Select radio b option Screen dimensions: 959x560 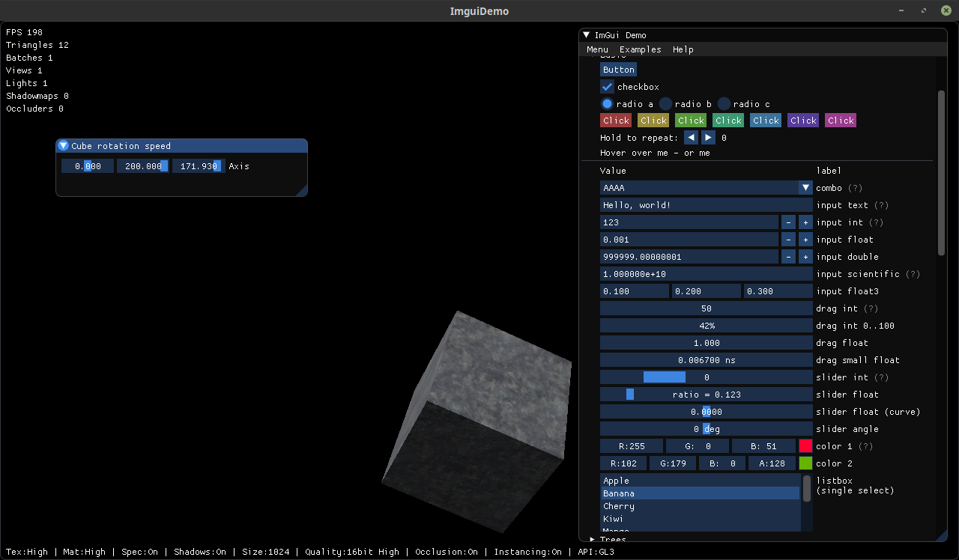pyautogui.click(x=665, y=104)
